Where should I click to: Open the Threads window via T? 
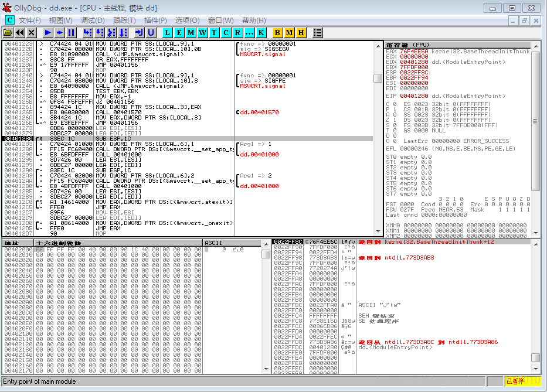click(214, 33)
